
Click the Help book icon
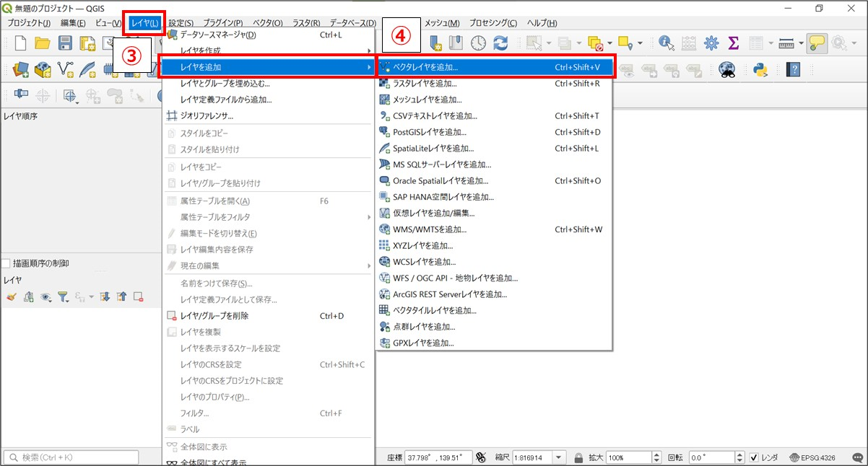point(794,70)
